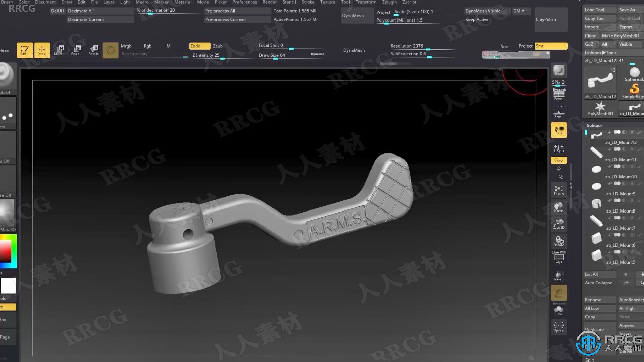Open the Render menu

(x=270, y=2)
